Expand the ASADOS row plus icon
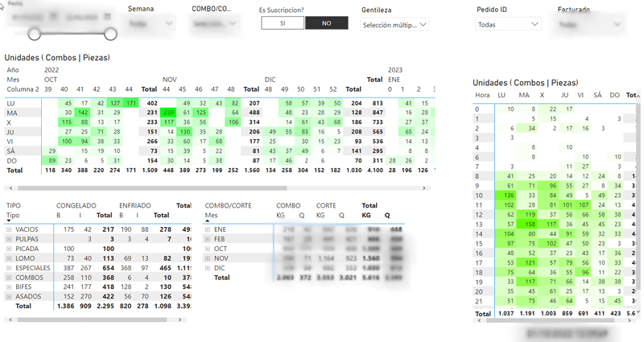Viewport: 644px width, 342px height. tap(9, 296)
